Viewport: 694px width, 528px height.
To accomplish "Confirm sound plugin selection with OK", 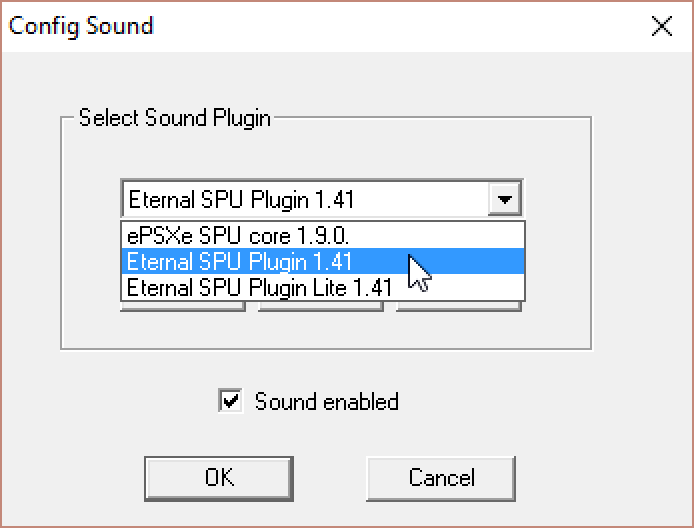I will coord(219,478).
